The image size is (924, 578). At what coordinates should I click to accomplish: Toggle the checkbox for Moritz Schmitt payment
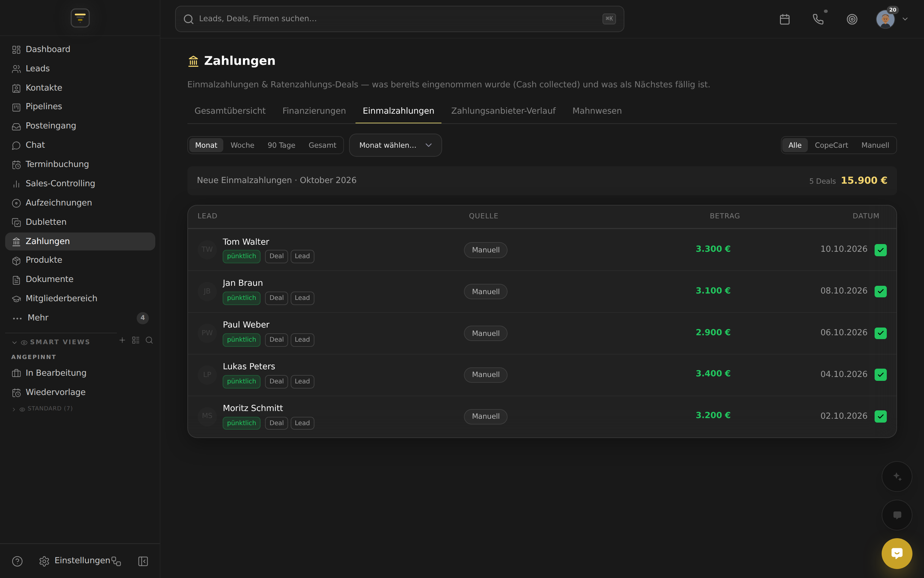[880, 416]
